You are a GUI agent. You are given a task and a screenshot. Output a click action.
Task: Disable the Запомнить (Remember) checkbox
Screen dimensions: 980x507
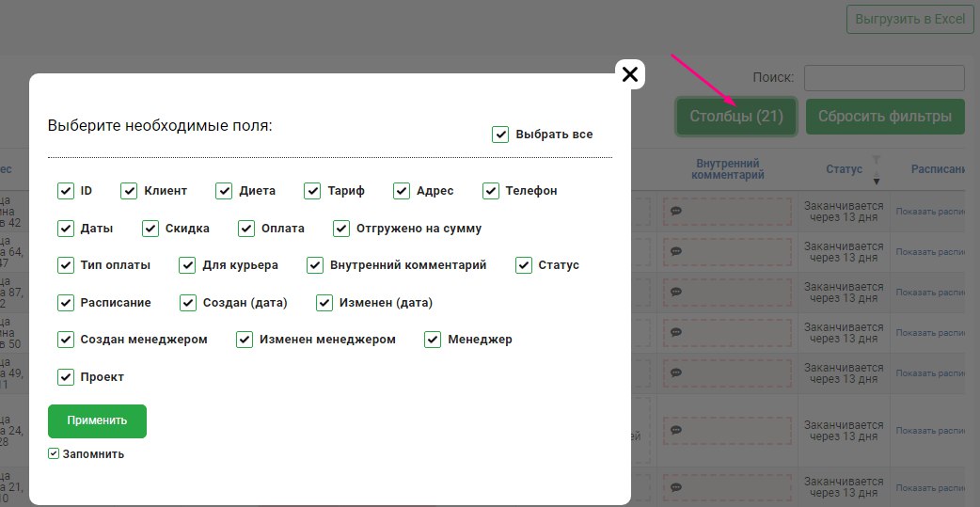(x=54, y=454)
